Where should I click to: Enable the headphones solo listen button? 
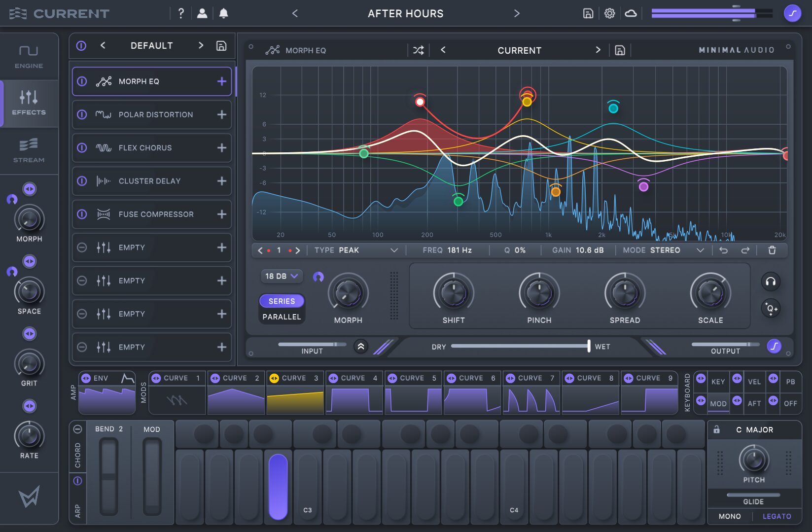(771, 282)
